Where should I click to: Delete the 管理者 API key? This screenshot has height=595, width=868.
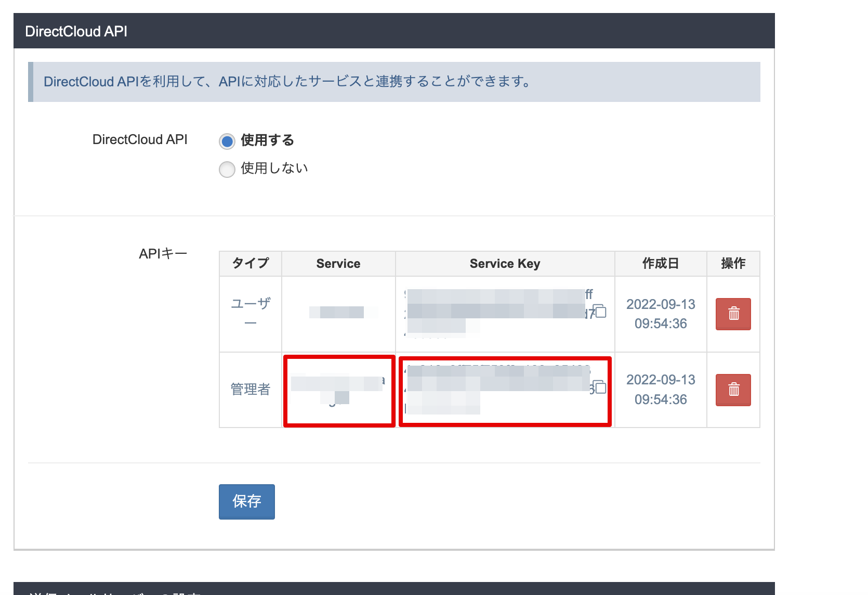pos(733,390)
